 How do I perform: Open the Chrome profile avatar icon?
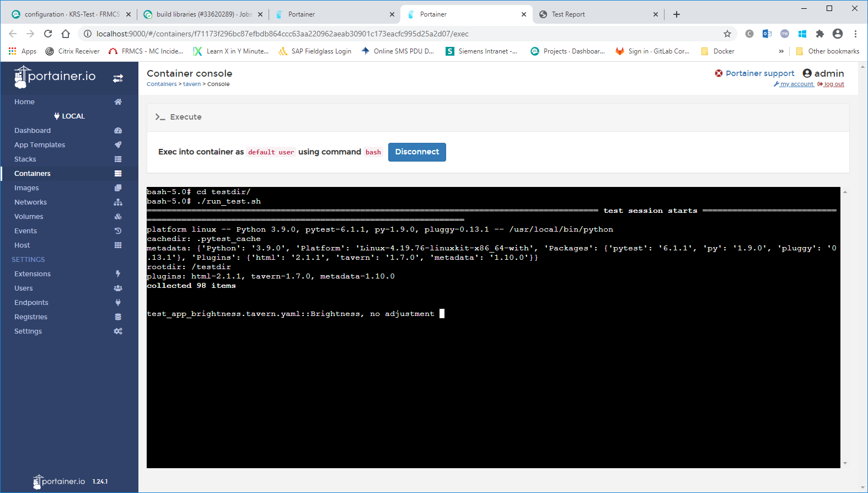pos(838,34)
